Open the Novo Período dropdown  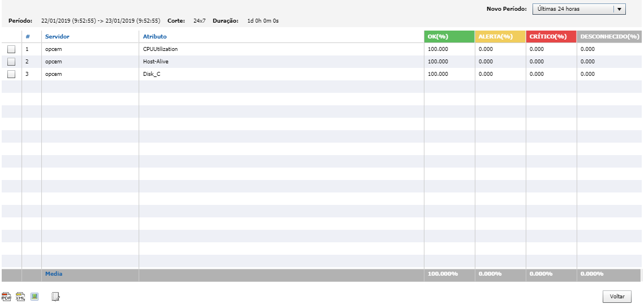click(573, 9)
